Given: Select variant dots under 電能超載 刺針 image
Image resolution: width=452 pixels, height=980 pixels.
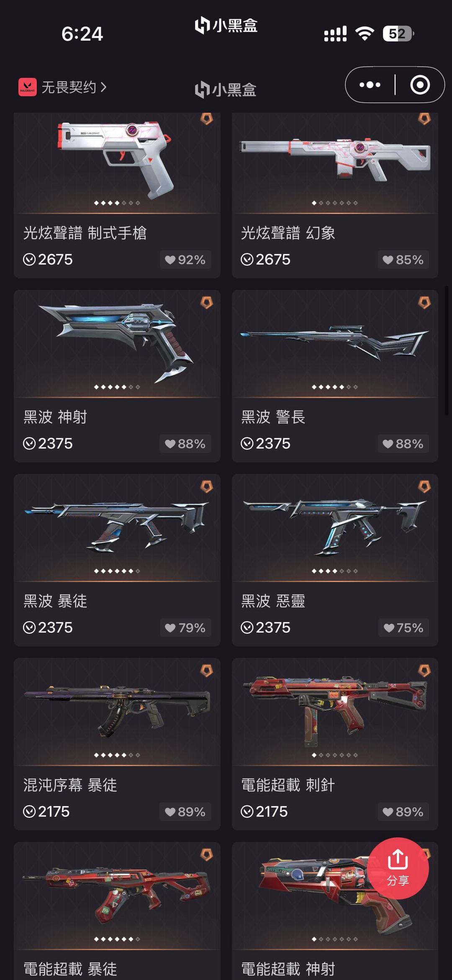Looking at the screenshot, I should [335, 755].
